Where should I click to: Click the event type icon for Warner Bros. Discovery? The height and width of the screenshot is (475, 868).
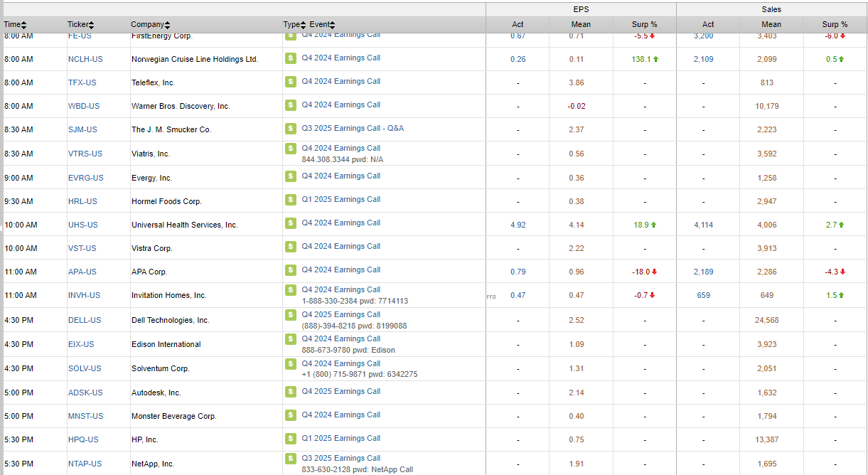(x=290, y=105)
